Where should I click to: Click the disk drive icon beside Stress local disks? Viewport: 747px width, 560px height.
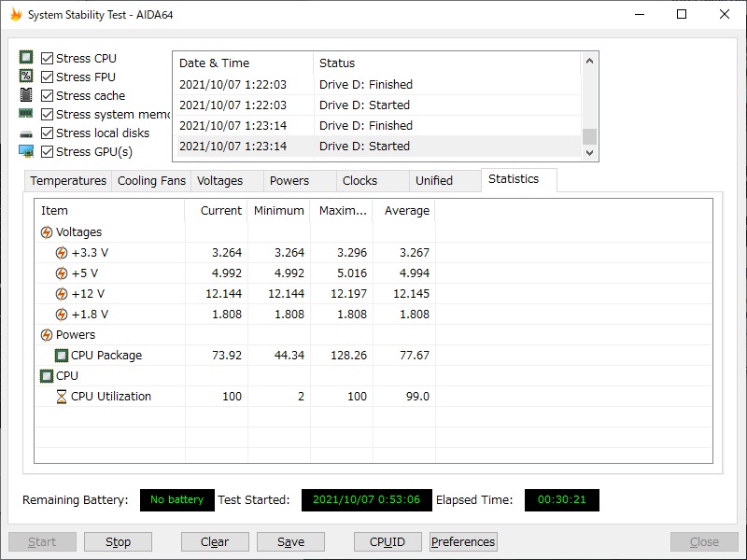tap(26, 133)
